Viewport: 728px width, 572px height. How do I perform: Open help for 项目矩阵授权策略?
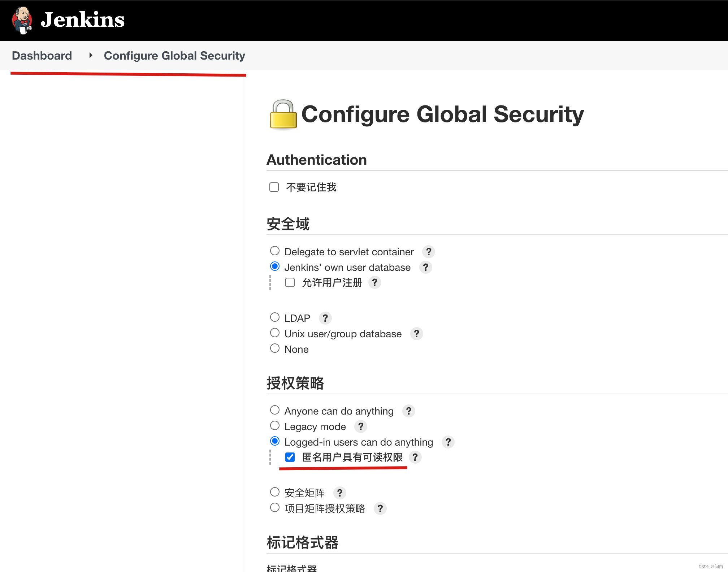pyautogui.click(x=380, y=508)
